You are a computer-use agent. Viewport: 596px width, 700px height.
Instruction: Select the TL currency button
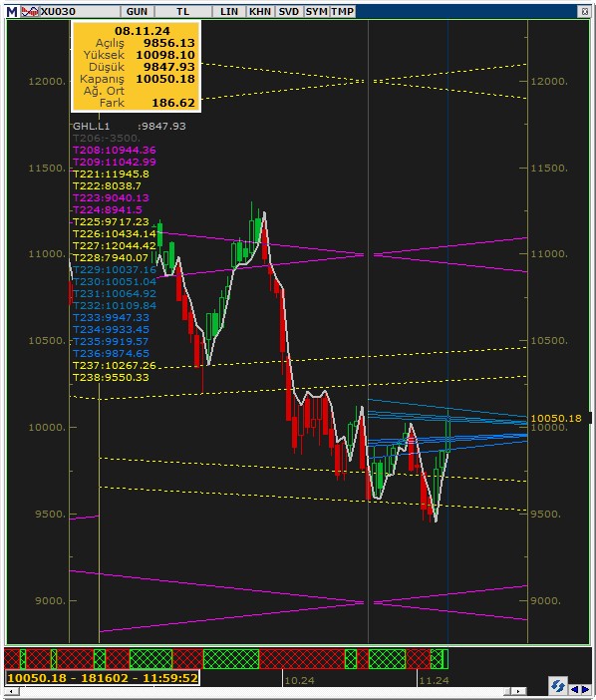pos(183,12)
